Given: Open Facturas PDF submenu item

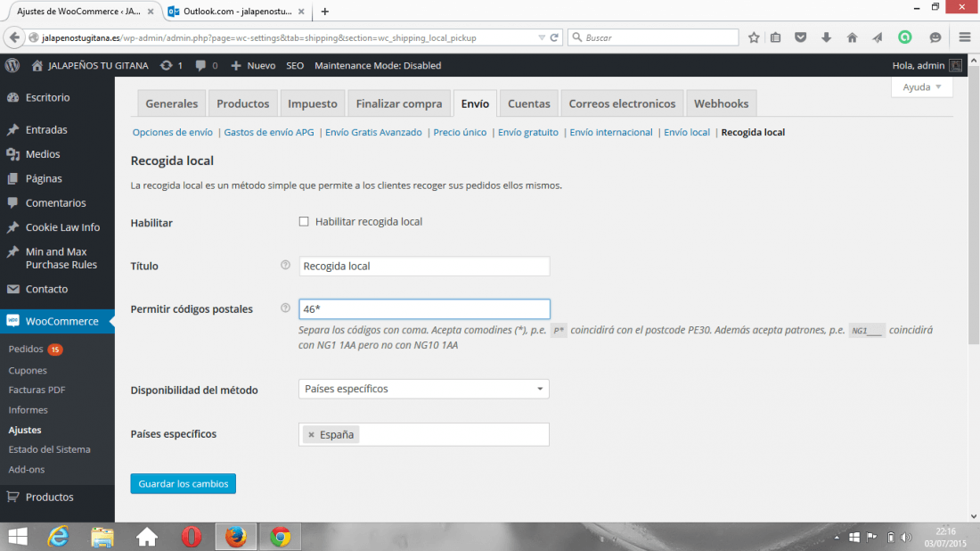Looking at the screenshot, I should [37, 390].
